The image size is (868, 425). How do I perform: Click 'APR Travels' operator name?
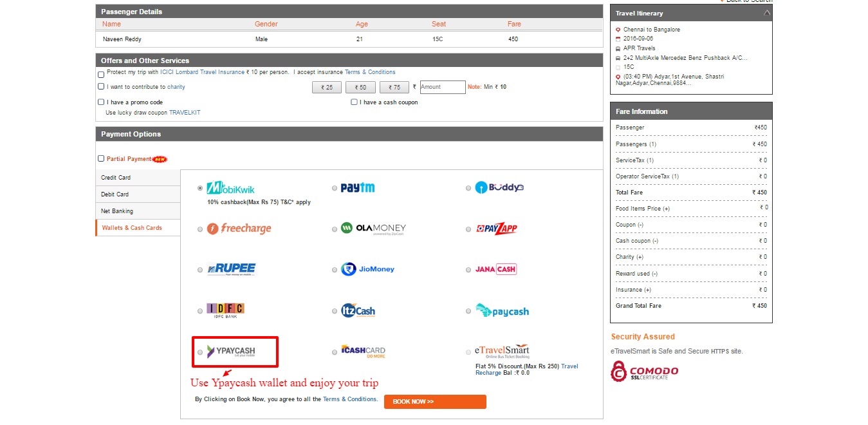[640, 48]
